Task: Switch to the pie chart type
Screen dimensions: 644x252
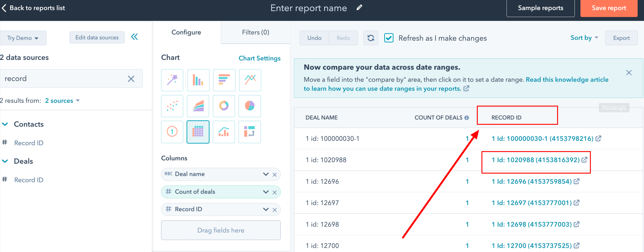Action: pos(250,106)
